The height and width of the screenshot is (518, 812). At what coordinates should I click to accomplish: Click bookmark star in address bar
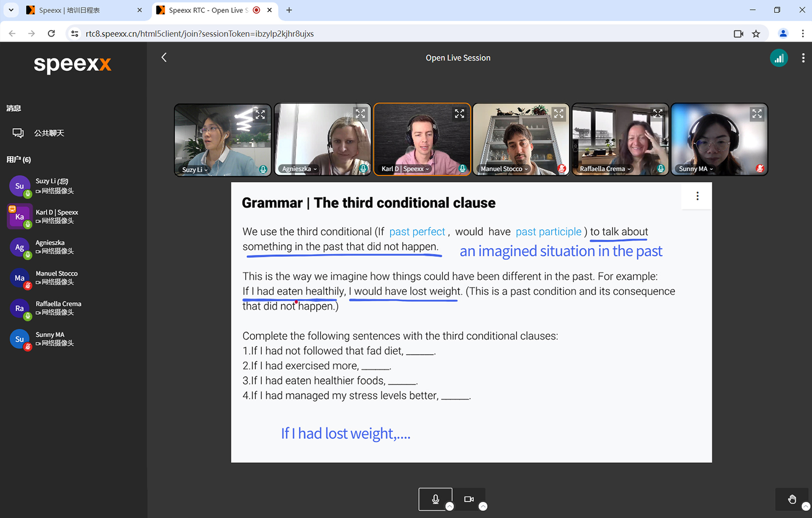756,34
